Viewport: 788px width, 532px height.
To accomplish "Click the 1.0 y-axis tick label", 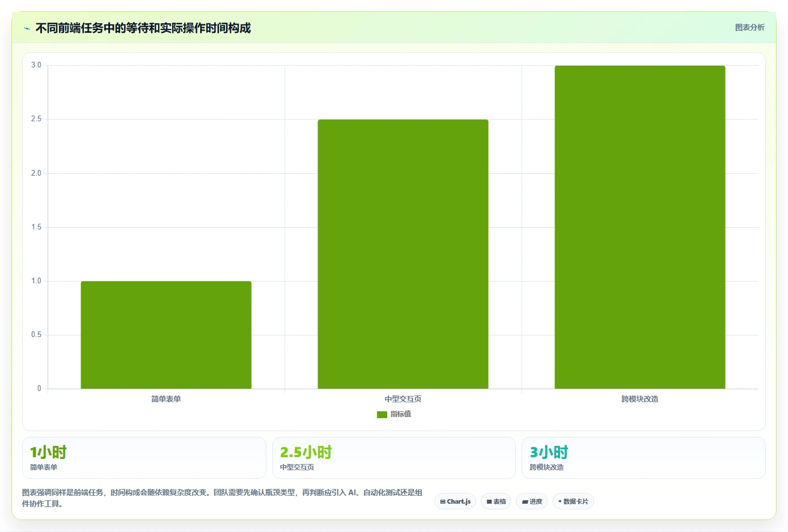I will [x=36, y=281].
